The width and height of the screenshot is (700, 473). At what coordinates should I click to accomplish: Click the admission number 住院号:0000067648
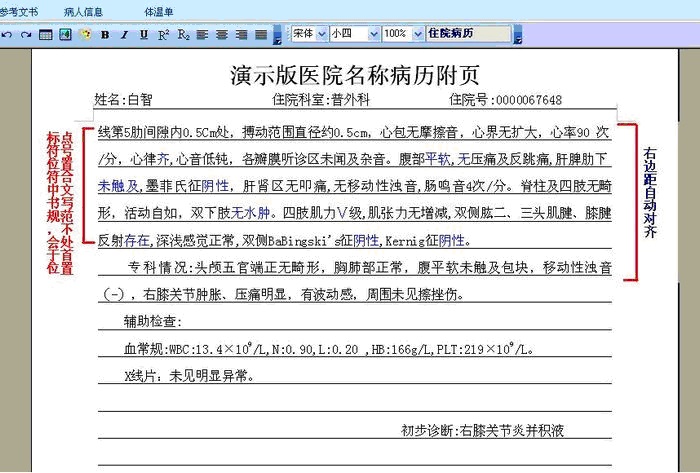pyautogui.click(x=505, y=99)
